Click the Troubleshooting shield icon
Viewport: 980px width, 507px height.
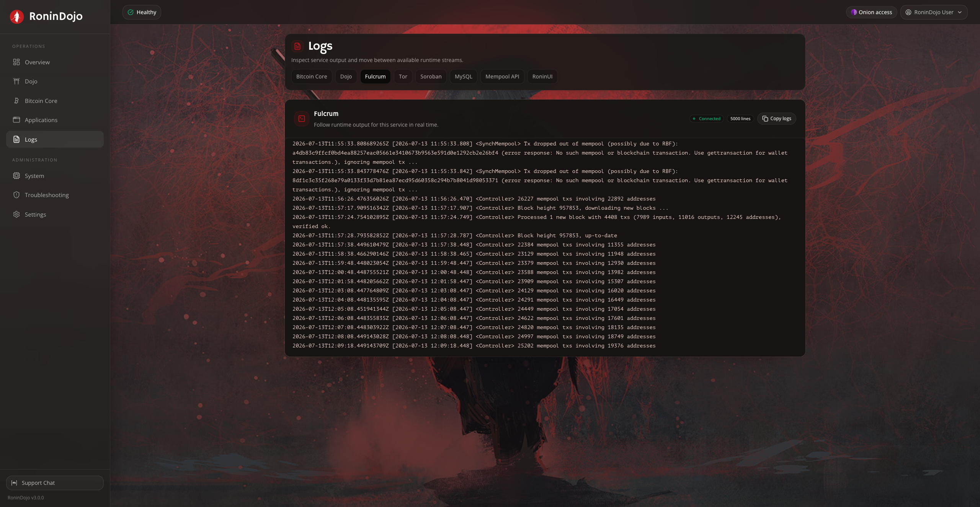[x=16, y=195]
